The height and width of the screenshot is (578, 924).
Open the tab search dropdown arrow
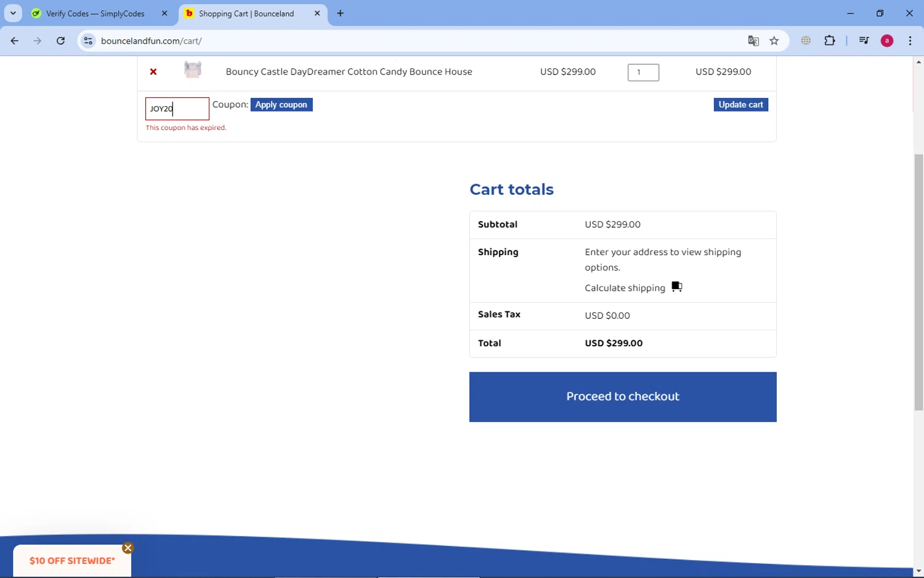13,14
